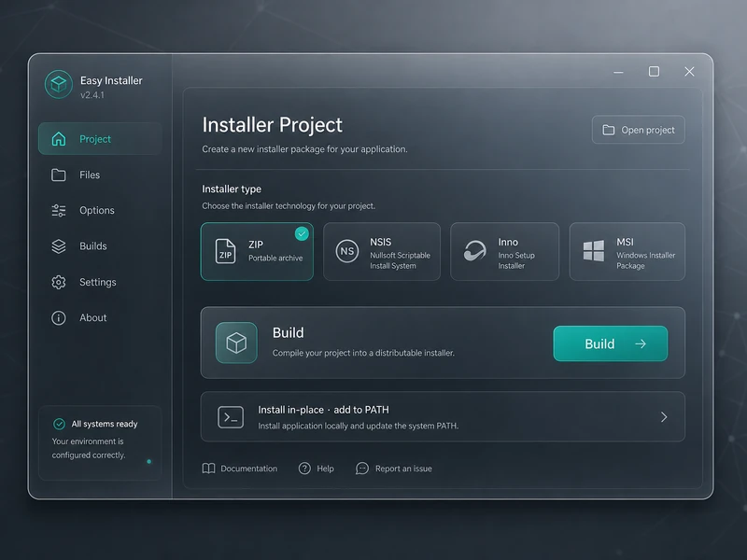747x560 pixels.
Task: Click the Files folder icon
Action: [x=59, y=175]
